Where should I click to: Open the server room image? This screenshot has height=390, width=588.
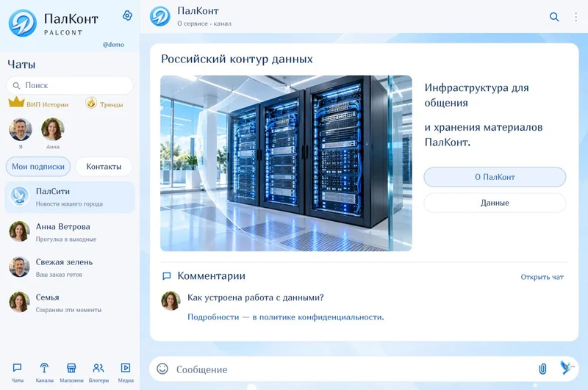[286, 163]
